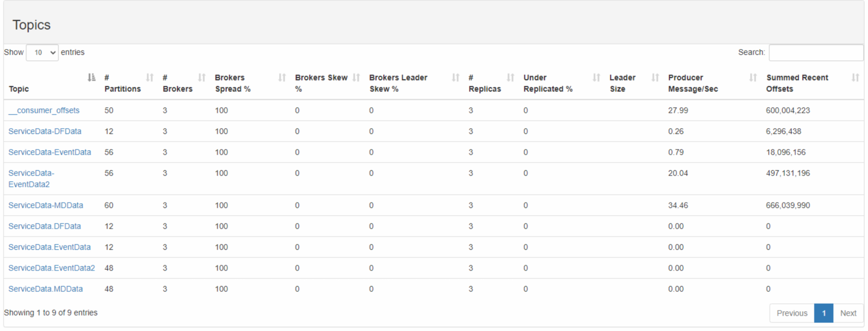The width and height of the screenshot is (868, 331).
Task: Sort by Under Replicated % icon
Action: click(x=596, y=78)
